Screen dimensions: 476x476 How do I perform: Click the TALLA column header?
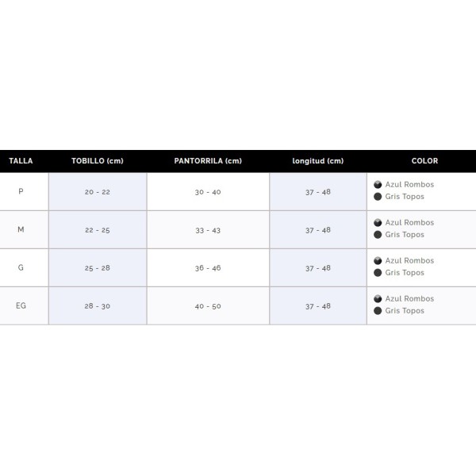point(21,161)
